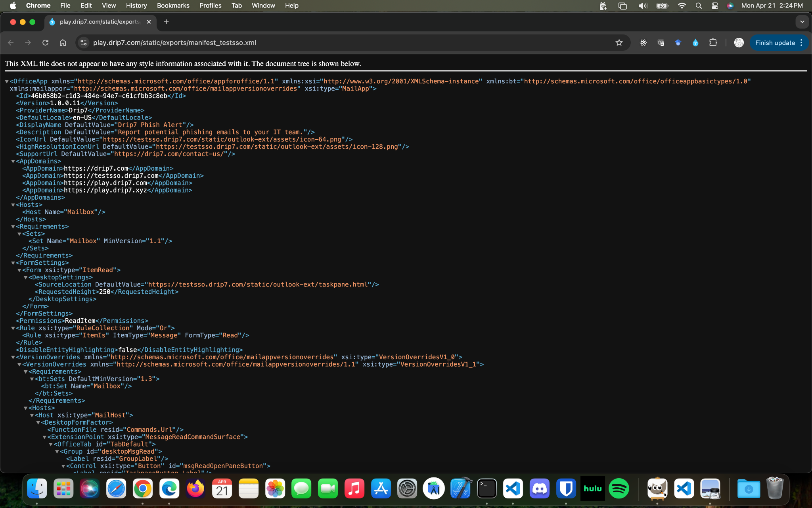Open the View menu
812x508 pixels.
(109, 6)
